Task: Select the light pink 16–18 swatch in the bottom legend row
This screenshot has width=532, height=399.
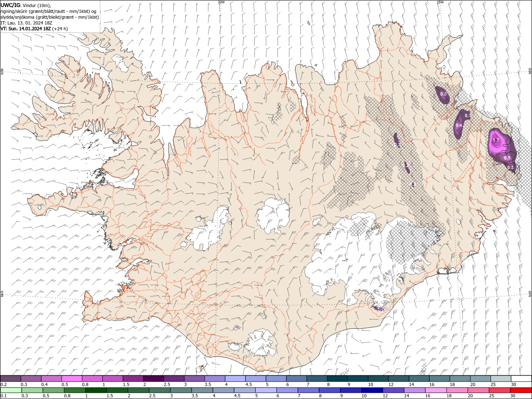Action: 436,390
